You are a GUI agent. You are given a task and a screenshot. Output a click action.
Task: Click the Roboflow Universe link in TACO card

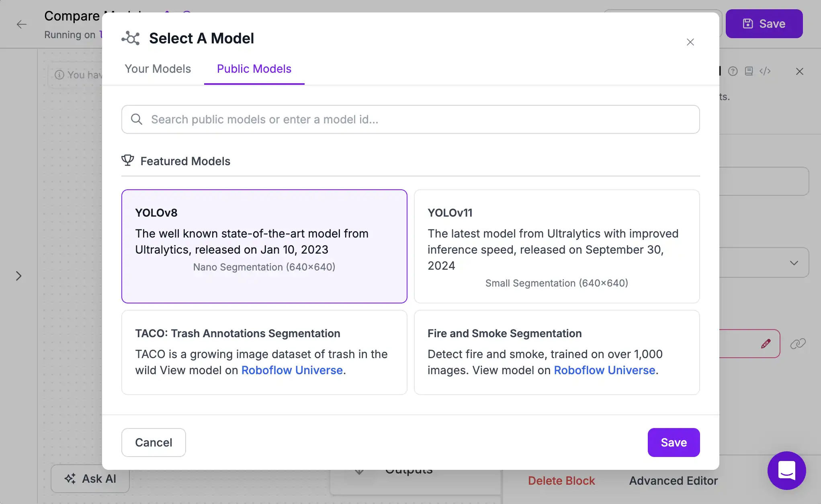point(291,370)
